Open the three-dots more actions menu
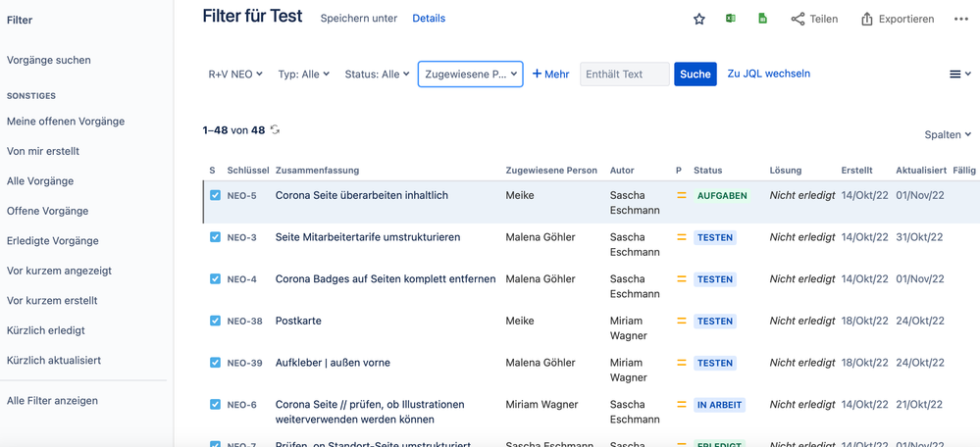Image resolution: width=980 pixels, height=447 pixels. pyautogui.click(x=960, y=19)
